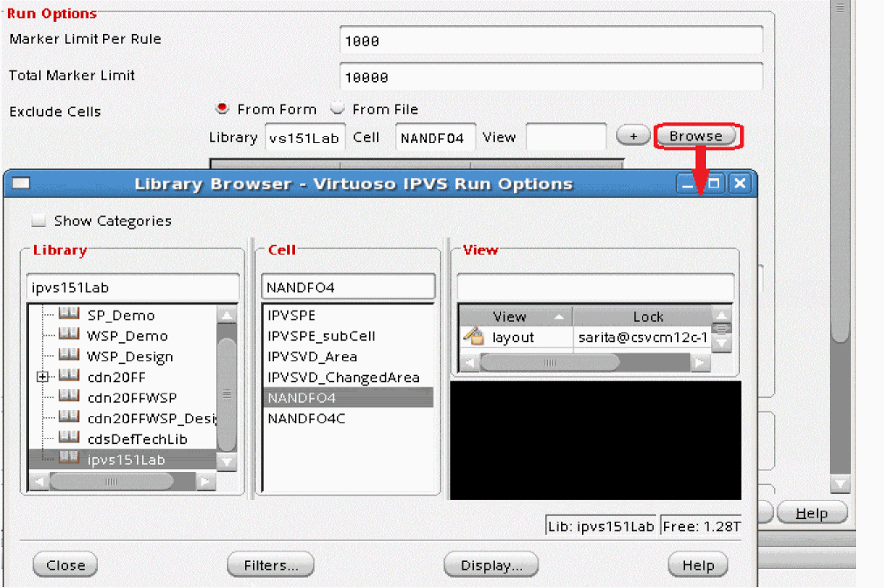Screen dimensions: 884x588
Task: Click library list scroll up arrow
Action: coord(227,315)
